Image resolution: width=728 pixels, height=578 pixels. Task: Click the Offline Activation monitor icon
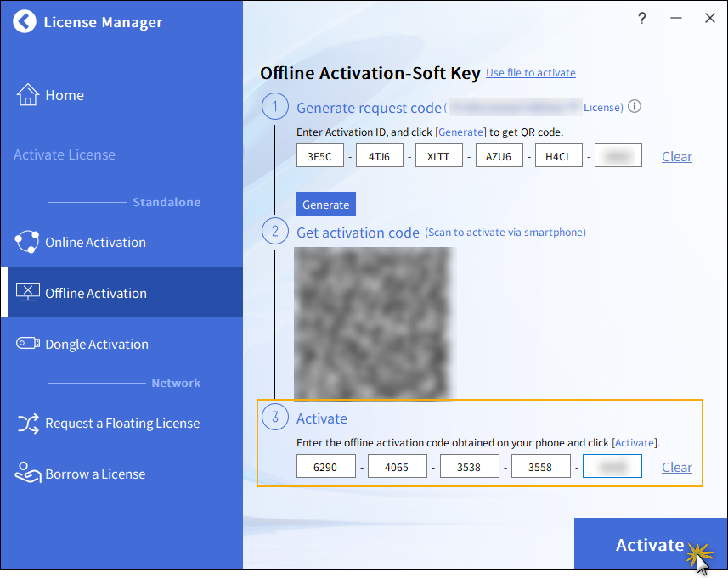tap(28, 293)
